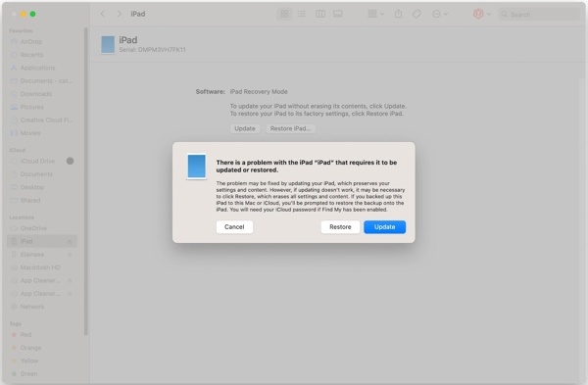Image resolution: width=588 pixels, height=385 pixels.
Task: Open Applications in the sidebar
Action: tap(42, 68)
